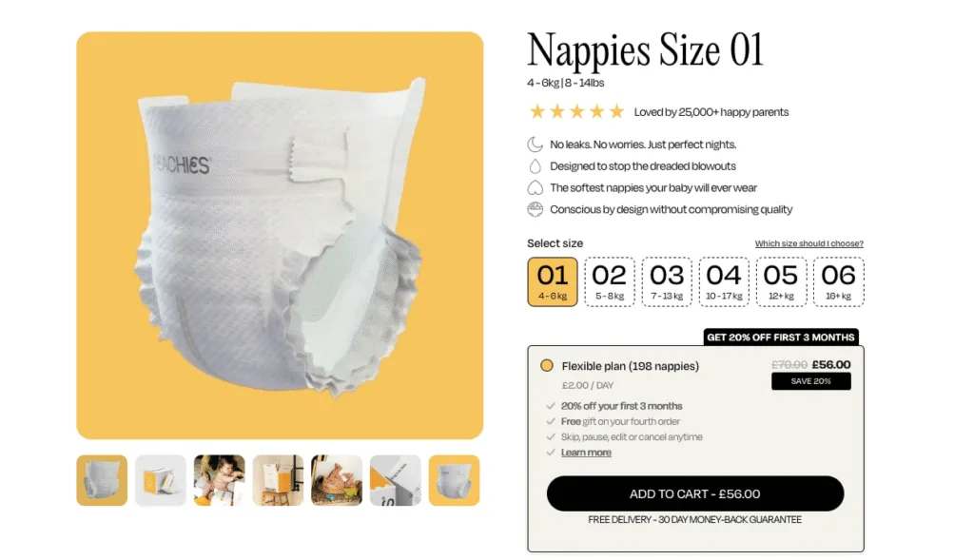Image resolution: width=974 pixels, height=560 pixels.
Task: Click the five-star rating icons
Action: tap(576, 112)
